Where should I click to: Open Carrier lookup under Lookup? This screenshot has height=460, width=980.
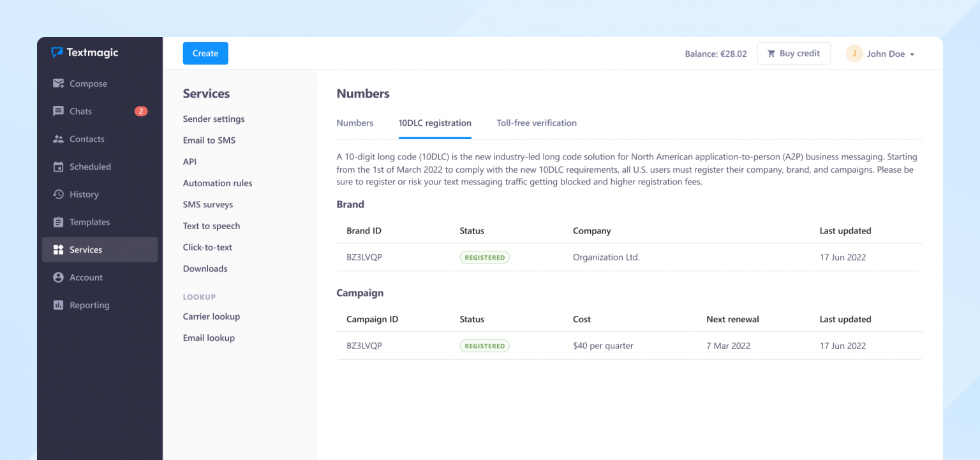[x=211, y=316]
